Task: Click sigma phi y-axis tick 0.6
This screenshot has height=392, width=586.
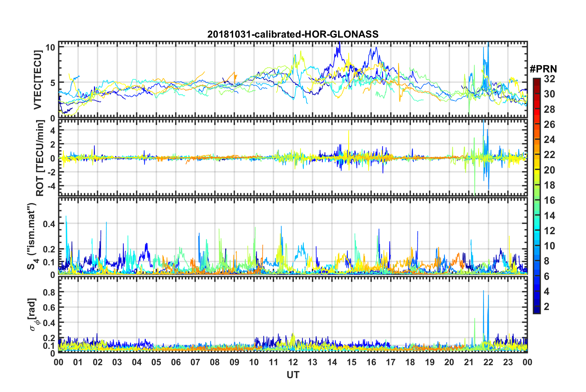Action: 49,307
